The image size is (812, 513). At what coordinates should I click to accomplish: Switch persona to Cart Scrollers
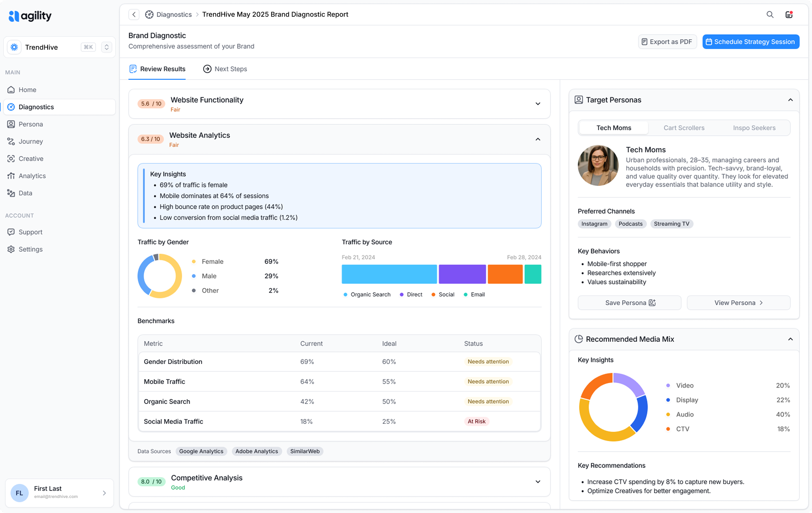pyautogui.click(x=684, y=128)
